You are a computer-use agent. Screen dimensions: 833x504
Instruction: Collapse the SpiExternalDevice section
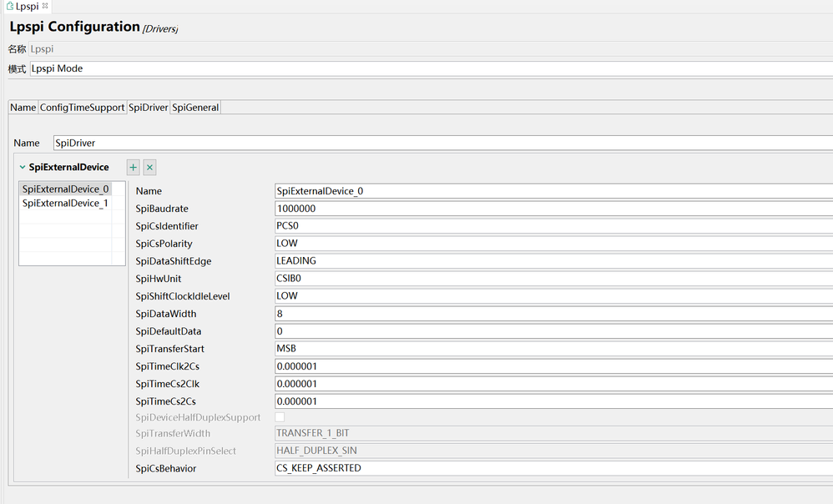(x=23, y=168)
